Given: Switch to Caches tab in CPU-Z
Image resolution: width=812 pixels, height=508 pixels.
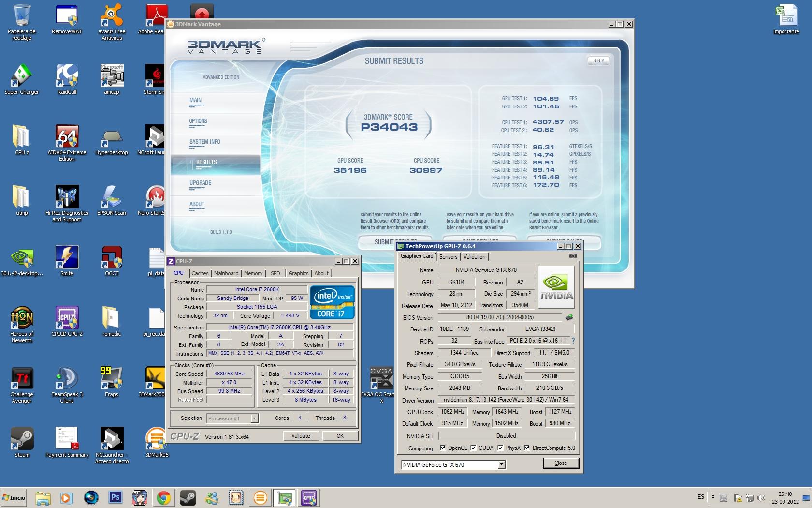Looking at the screenshot, I should point(200,273).
